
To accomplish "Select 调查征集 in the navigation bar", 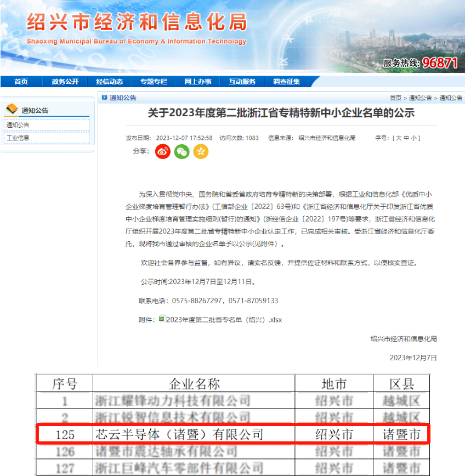I will tap(286, 82).
